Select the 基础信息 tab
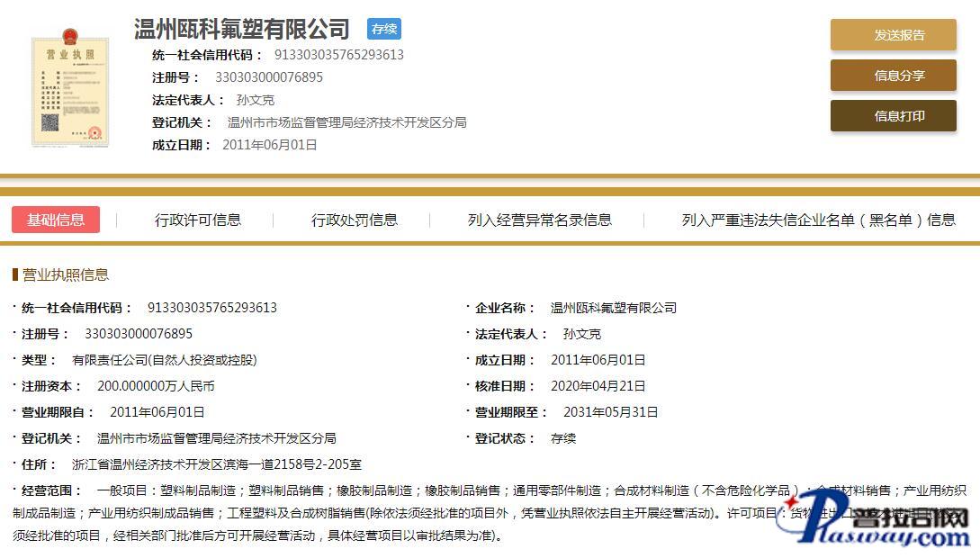This screenshot has height=558, width=980. (56, 220)
